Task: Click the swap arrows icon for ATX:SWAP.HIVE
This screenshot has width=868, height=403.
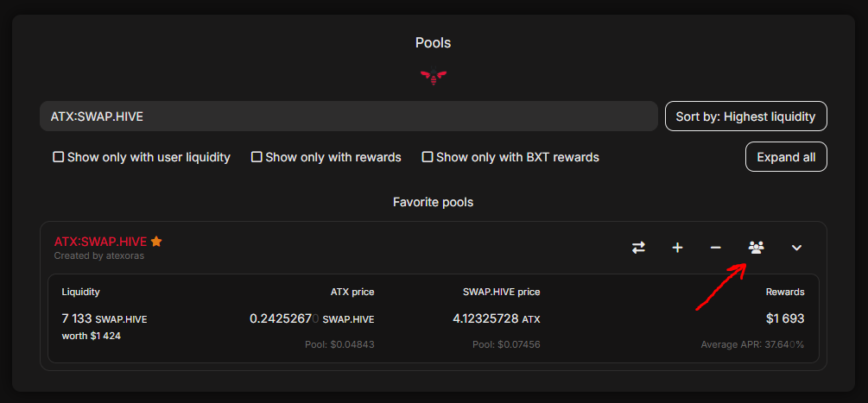Action: pyautogui.click(x=639, y=248)
